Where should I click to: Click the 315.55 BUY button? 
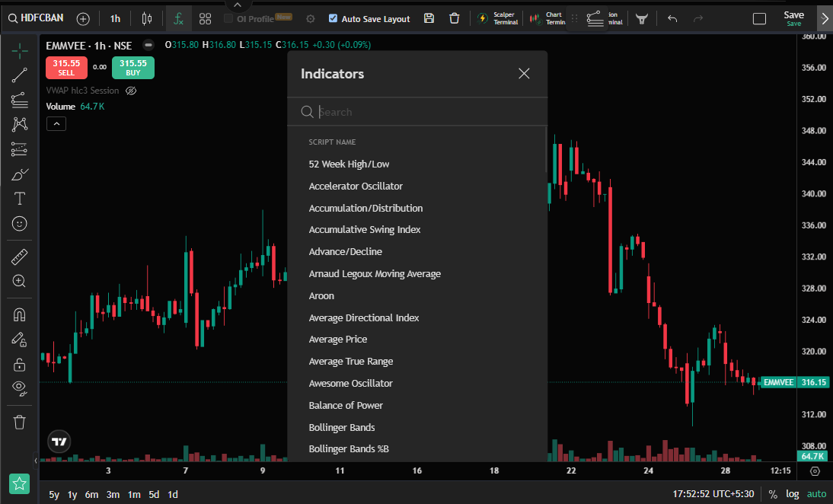(x=132, y=68)
